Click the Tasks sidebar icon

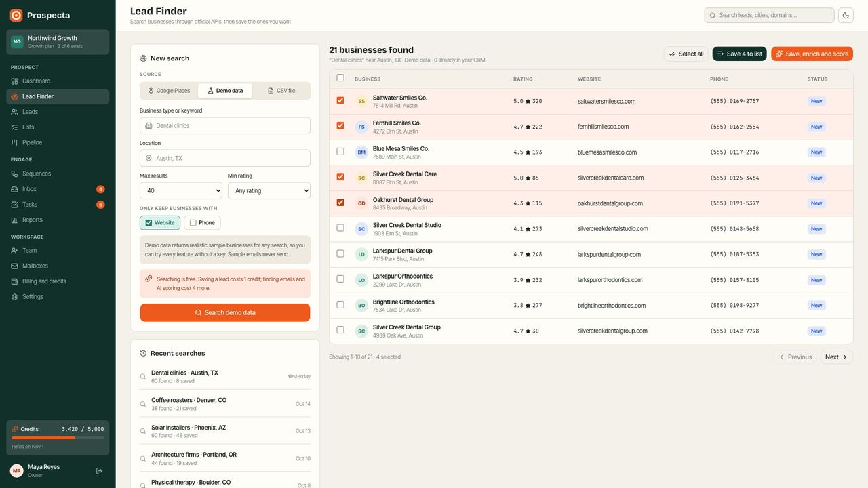15,205
